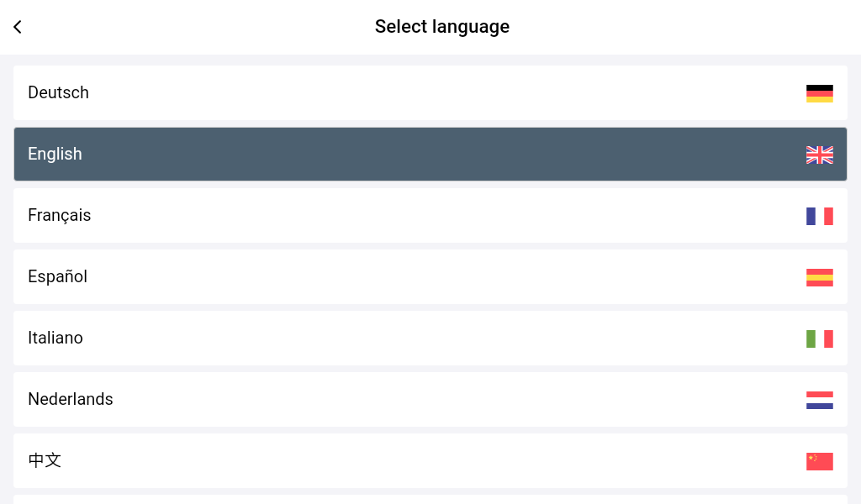Image resolution: width=861 pixels, height=504 pixels.
Task: Click the "Select language" page title
Action: (x=442, y=27)
